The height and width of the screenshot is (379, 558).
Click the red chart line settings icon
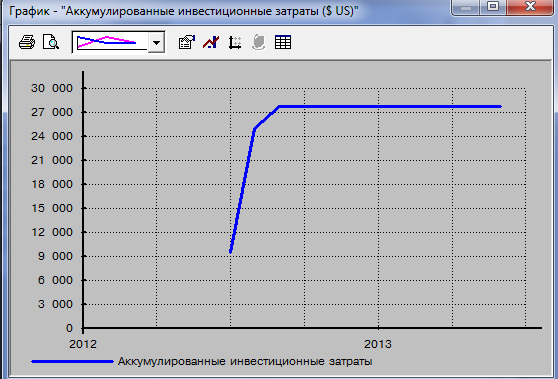point(211,42)
